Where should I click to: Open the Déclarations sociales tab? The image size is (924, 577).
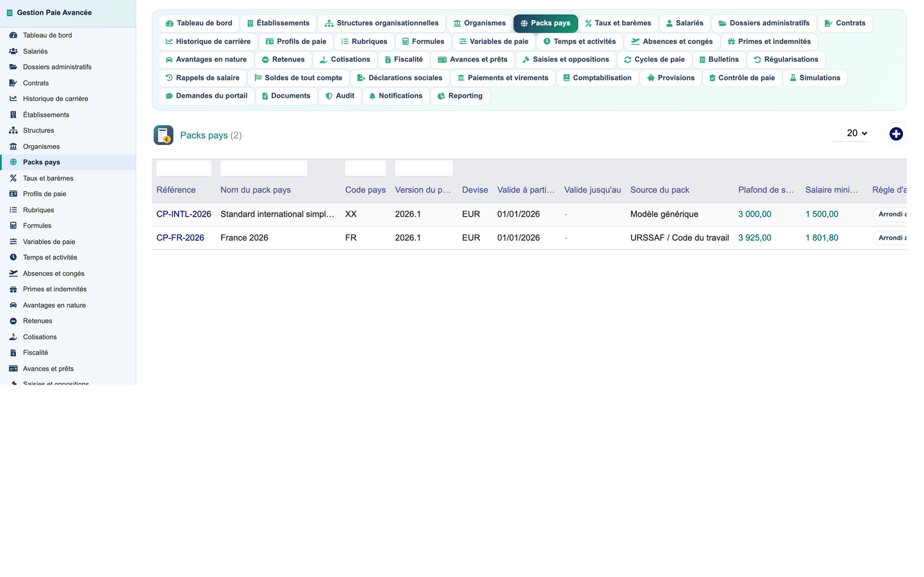point(399,78)
